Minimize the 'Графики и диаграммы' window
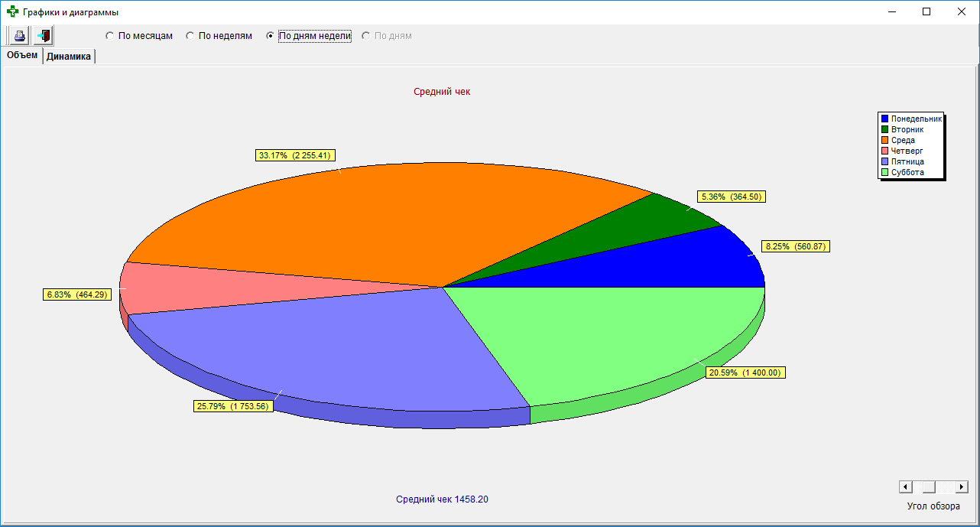The height and width of the screenshot is (527, 980). 891,12
